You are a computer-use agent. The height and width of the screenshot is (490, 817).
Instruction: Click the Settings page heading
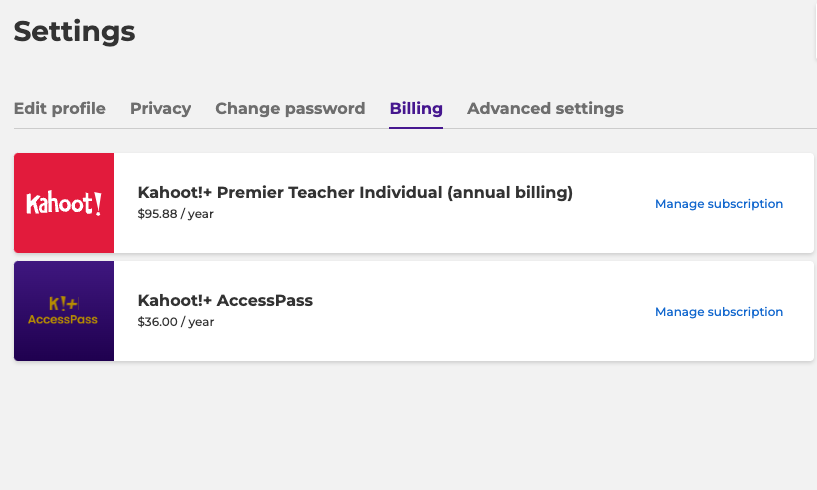click(x=75, y=31)
